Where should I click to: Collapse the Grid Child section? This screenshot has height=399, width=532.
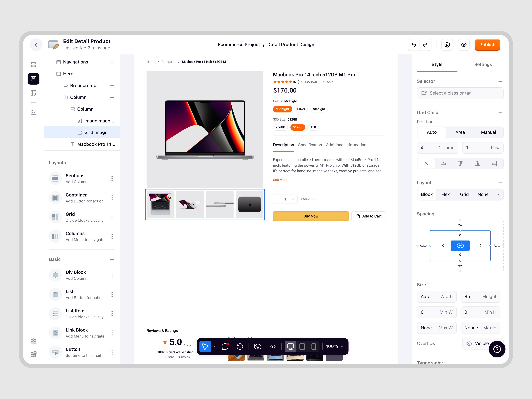tap(500, 113)
